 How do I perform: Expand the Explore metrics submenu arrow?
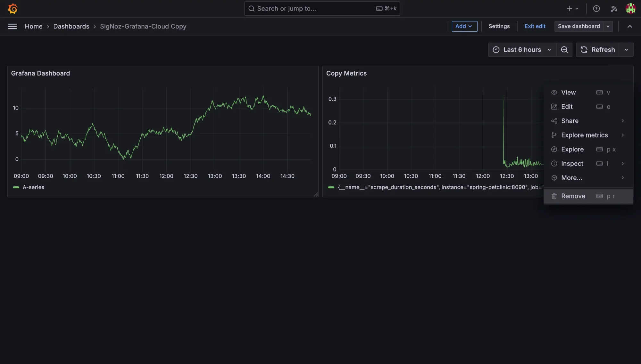click(x=622, y=135)
